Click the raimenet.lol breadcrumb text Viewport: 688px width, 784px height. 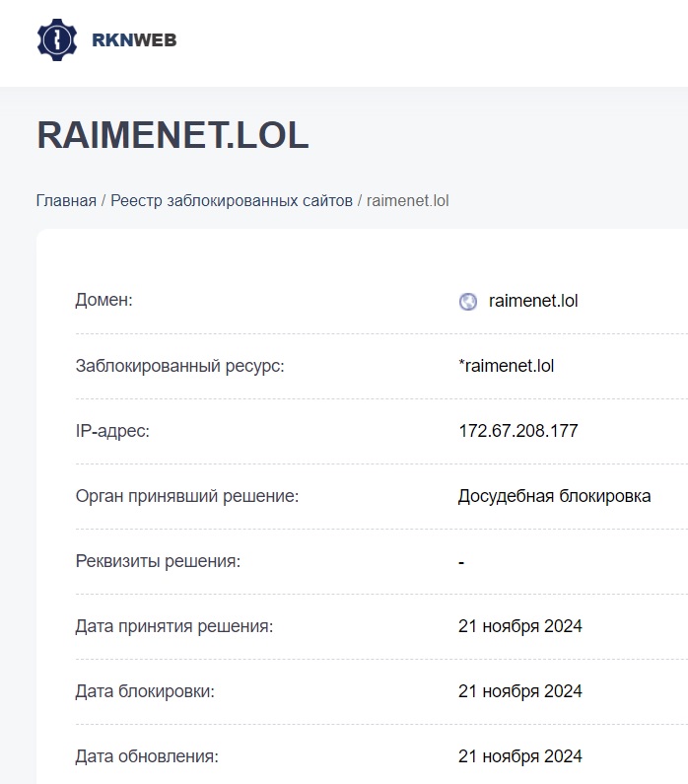pyautogui.click(x=408, y=200)
